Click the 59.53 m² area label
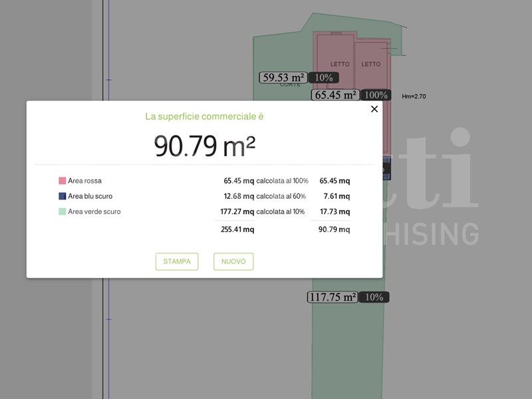 tap(283, 78)
